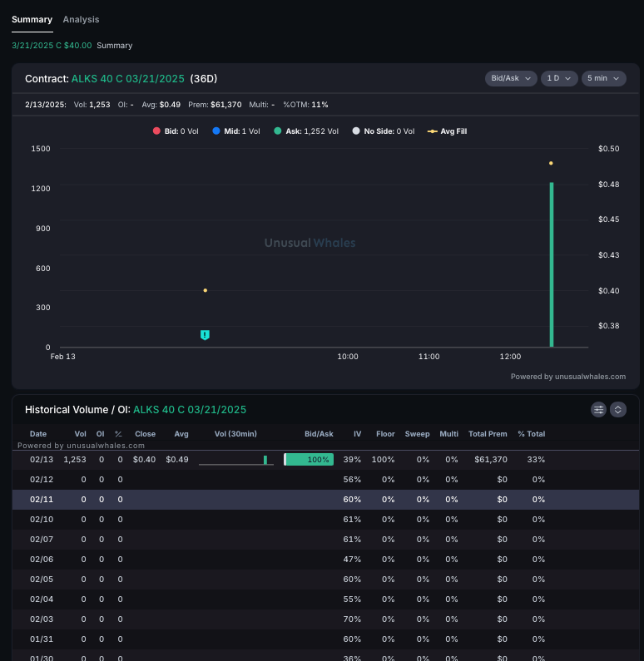Toggle the Avg Fill line in legend
The width and height of the screenshot is (644, 661).
click(x=447, y=131)
